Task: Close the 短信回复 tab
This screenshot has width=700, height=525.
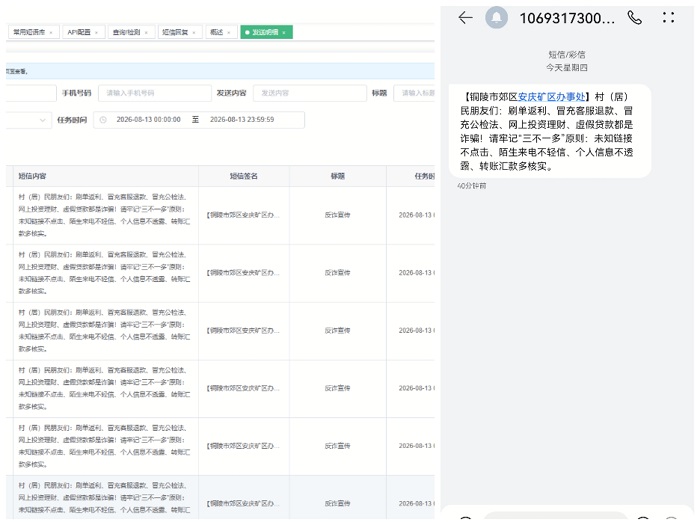Action: (x=194, y=33)
